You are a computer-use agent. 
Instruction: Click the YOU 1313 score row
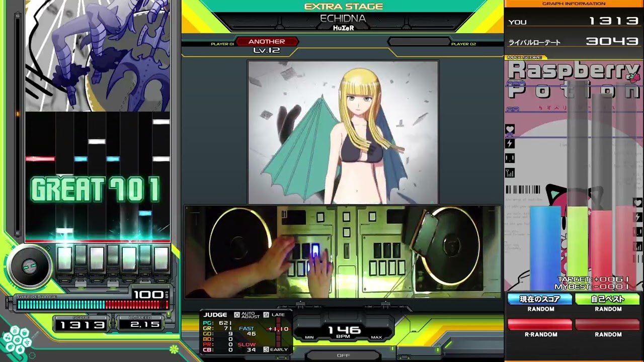pos(574,22)
